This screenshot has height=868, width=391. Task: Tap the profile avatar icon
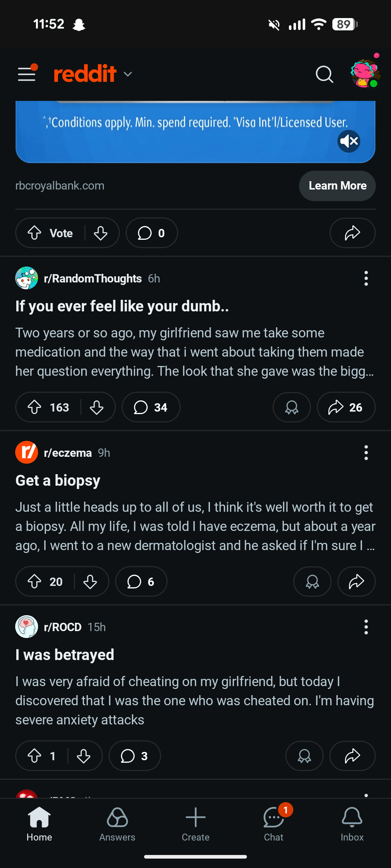365,74
